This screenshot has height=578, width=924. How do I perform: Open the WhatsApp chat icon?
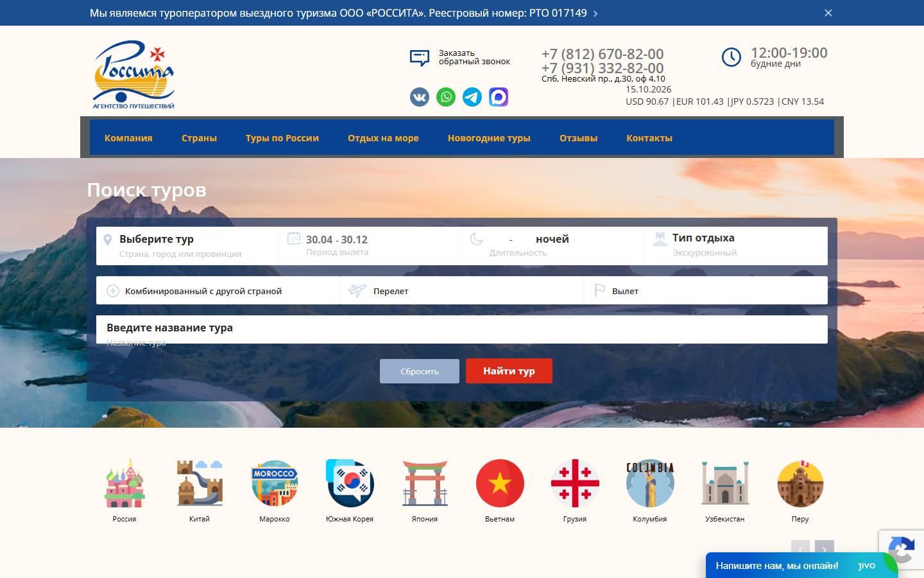point(446,97)
